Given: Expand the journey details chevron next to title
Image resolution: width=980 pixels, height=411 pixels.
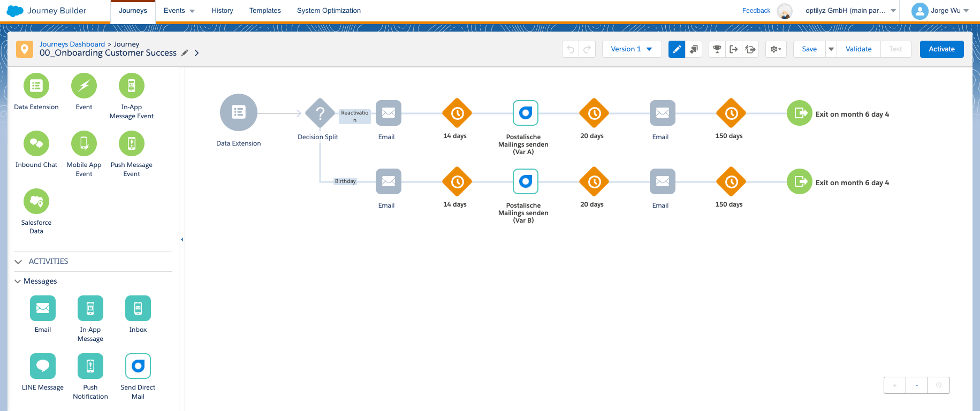Looking at the screenshot, I should 196,53.
